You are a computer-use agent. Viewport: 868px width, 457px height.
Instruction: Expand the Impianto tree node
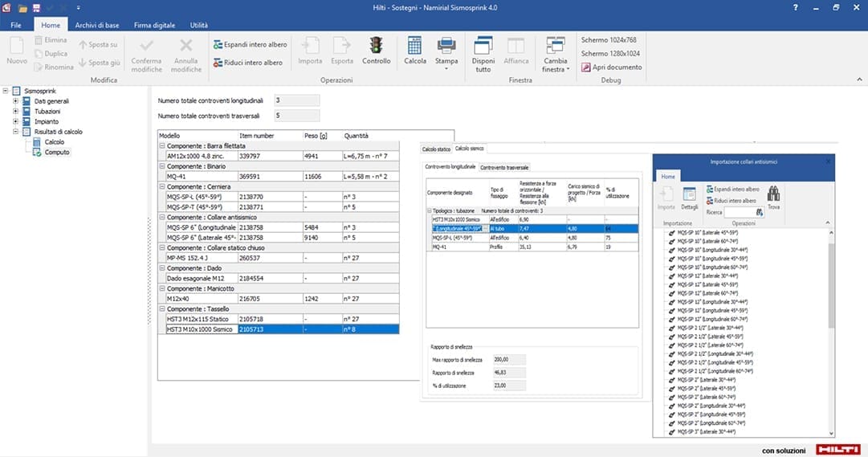pos(15,121)
